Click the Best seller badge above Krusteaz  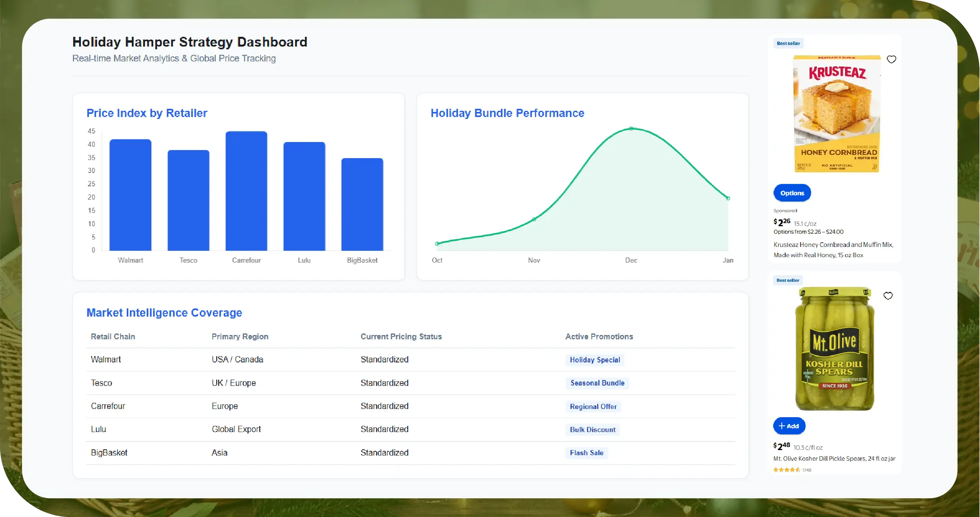[788, 43]
